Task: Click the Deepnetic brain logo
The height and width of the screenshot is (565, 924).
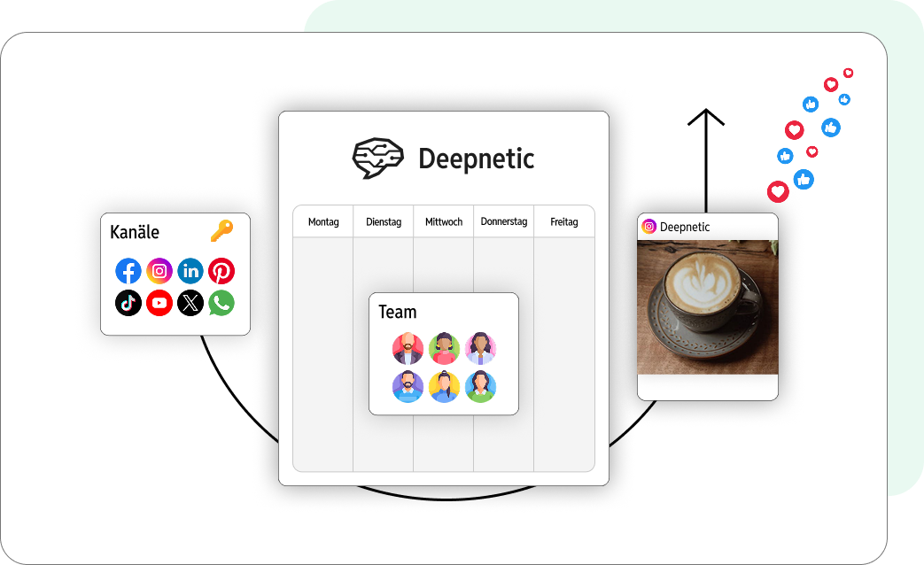Action: coord(378,159)
